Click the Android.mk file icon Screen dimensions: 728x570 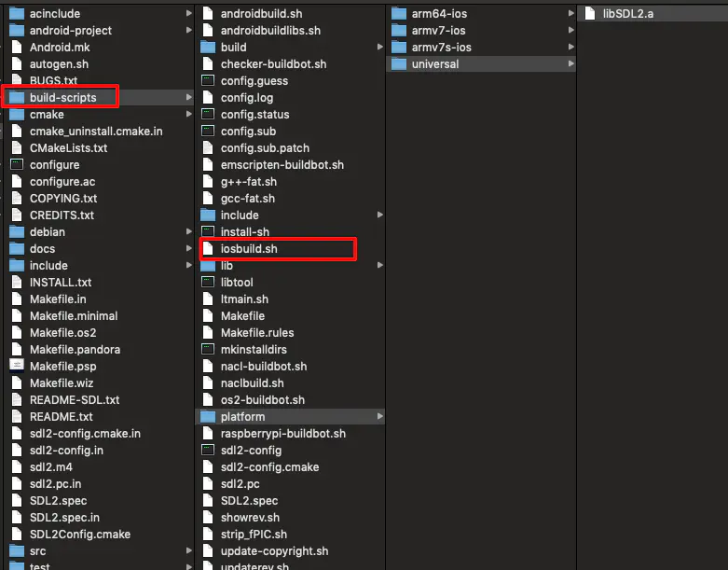point(17,47)
